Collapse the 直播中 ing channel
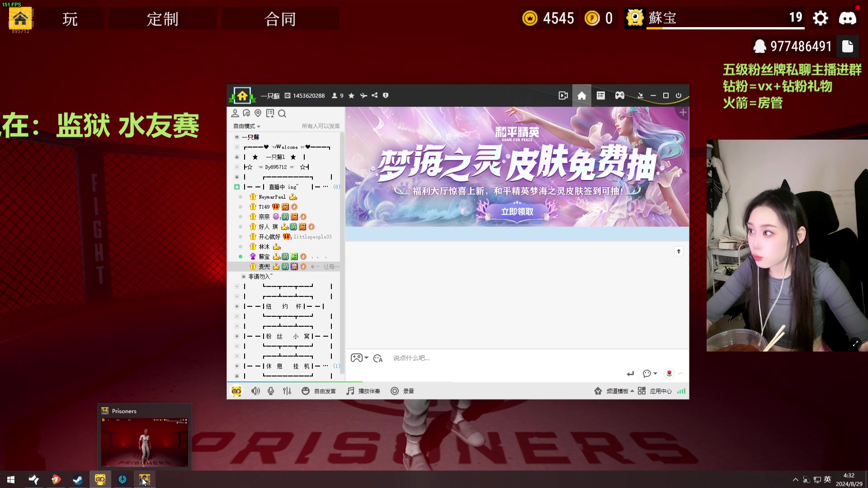The width and height of the screenshot is (868, 488). tap(237, 187)
